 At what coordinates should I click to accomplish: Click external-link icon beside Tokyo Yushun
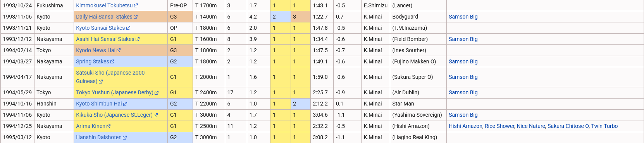tap(157, 93)
